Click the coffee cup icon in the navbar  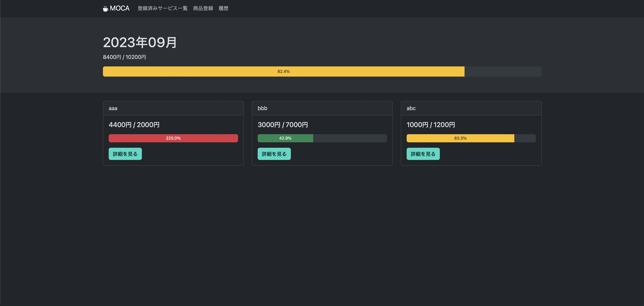coord(105,8)
